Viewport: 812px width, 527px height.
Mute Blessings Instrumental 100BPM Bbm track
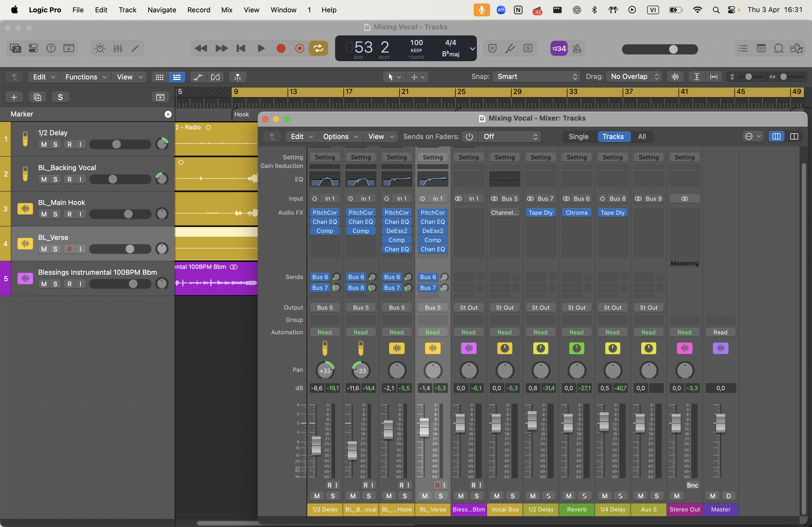[x=44, y=284]
